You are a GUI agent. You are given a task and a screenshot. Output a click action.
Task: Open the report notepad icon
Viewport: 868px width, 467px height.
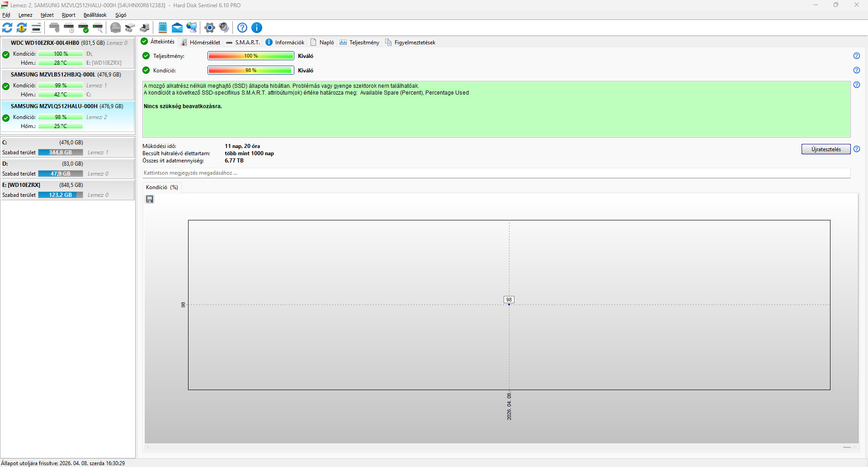point(163,28)
